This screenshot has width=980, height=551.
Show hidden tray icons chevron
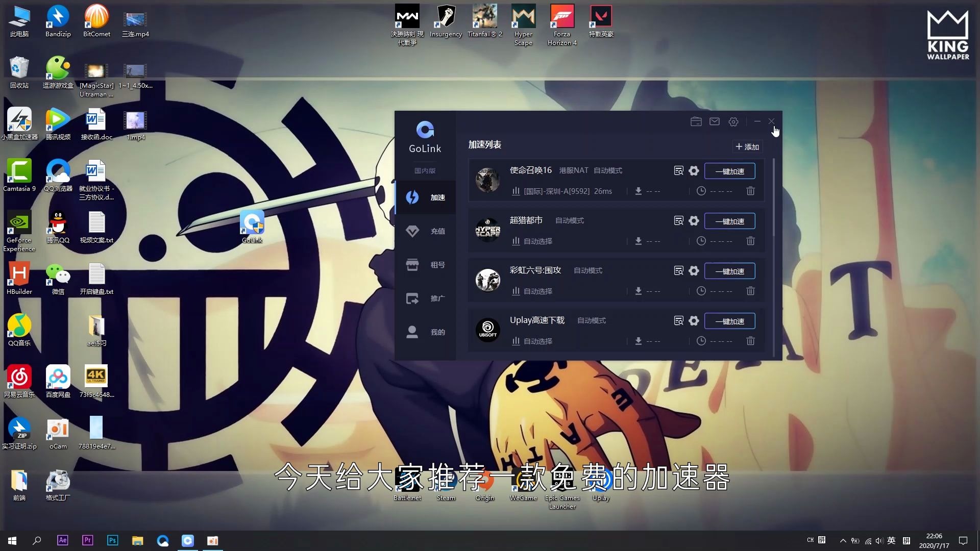pos(843,541)
